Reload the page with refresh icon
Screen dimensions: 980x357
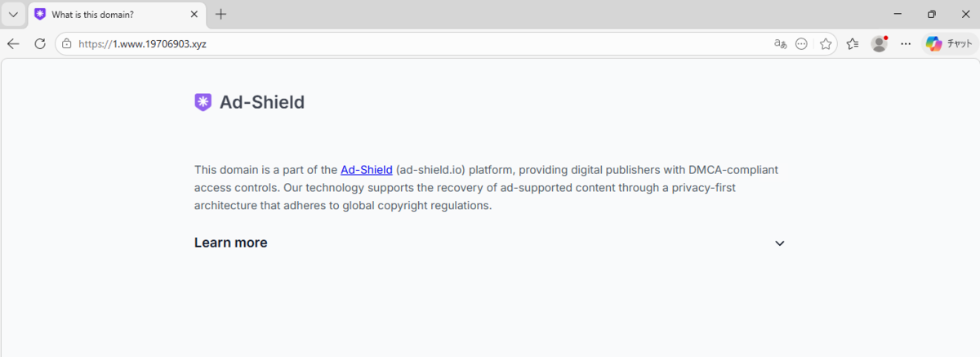click(x=39, y=44)
